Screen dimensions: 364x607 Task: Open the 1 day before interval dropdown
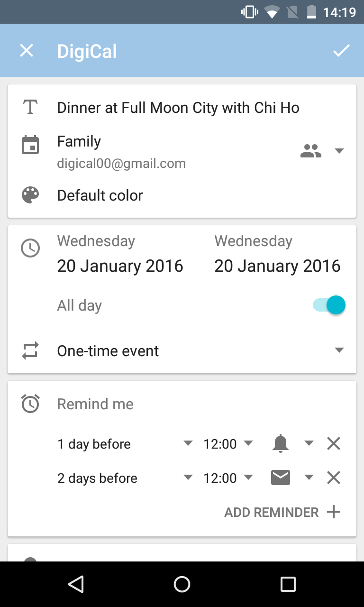(188, 443)
